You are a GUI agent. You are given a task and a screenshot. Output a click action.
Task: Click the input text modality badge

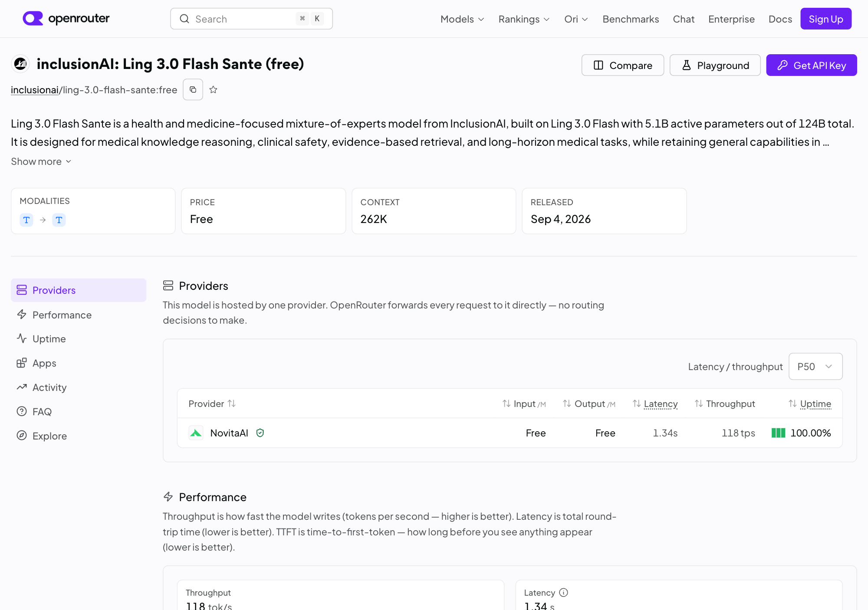[26, 220]
